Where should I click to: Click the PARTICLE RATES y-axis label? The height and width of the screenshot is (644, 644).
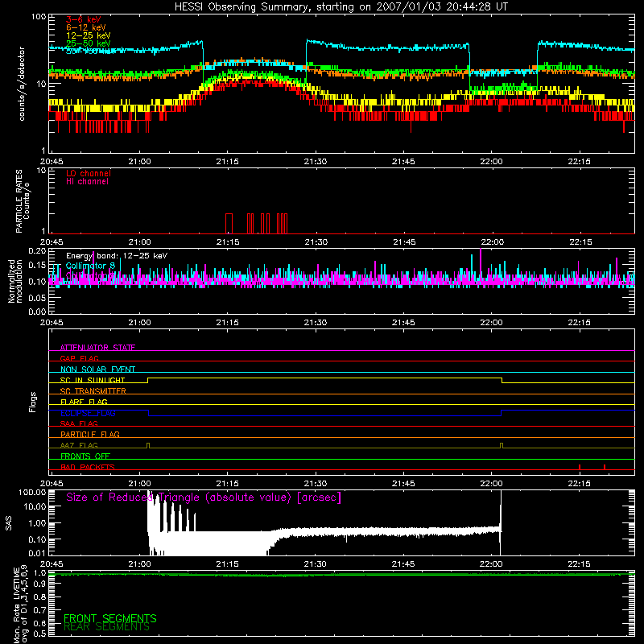pyautogui.click(x=23, y=201)
